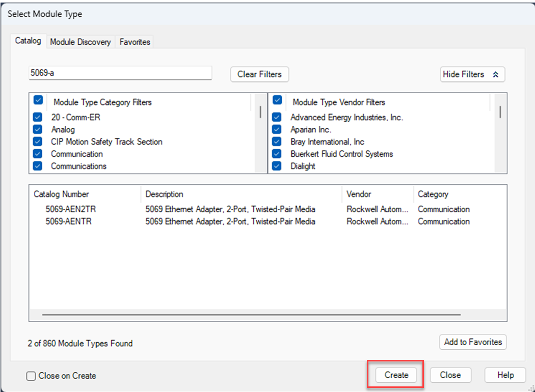Uncheck CIP Motion Safety Track Section filter
This screenshot has height=392, width=535.
pyautogui.click(x=38, y=142)
